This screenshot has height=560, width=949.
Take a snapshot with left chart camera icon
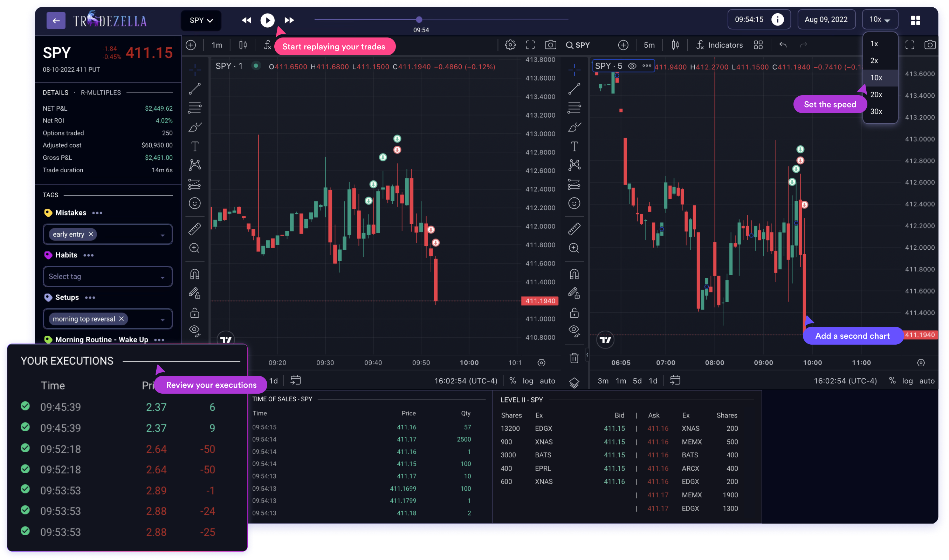coord(550,45)
